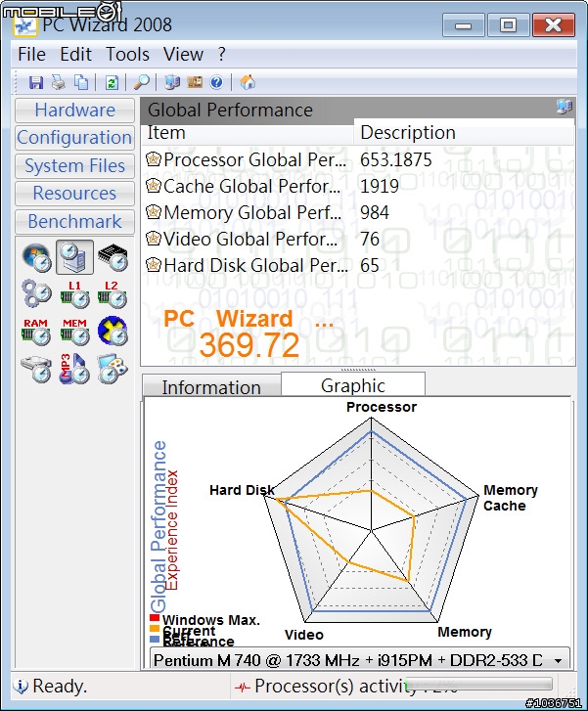Screen dimensions: 588x711
Task: Select the Memory Global Perf... row
Action: click(358, 212)
